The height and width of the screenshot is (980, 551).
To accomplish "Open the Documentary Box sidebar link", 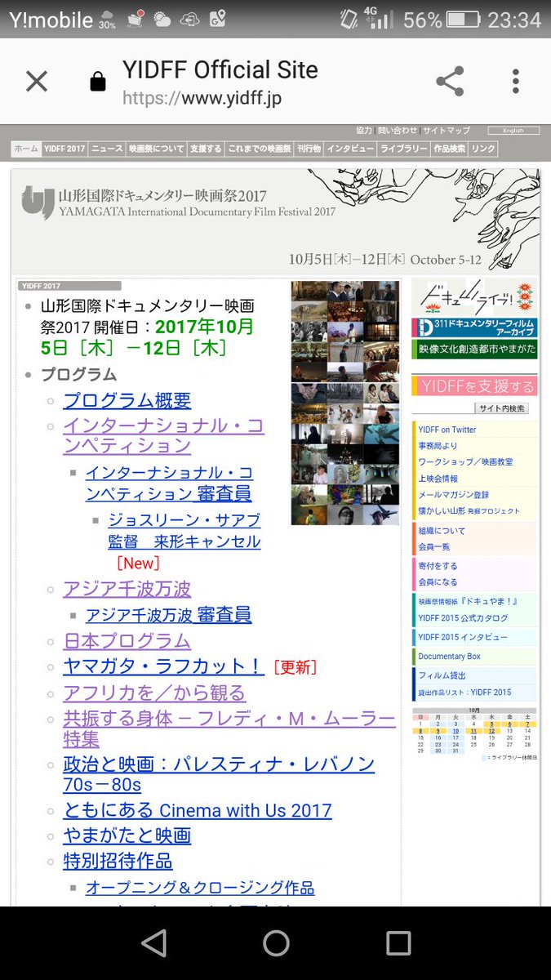I will [449, 657].
